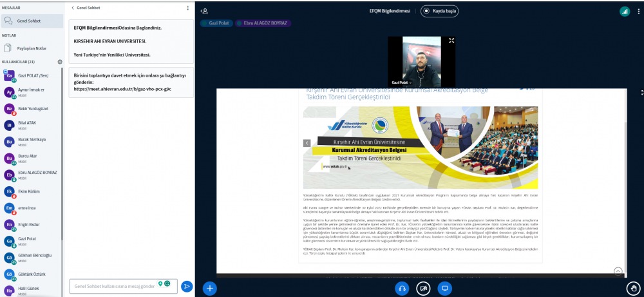Viewport: 644px width, 297px height.
Task: Toggle the headphones audio button
Action: (x=402, y=289)
